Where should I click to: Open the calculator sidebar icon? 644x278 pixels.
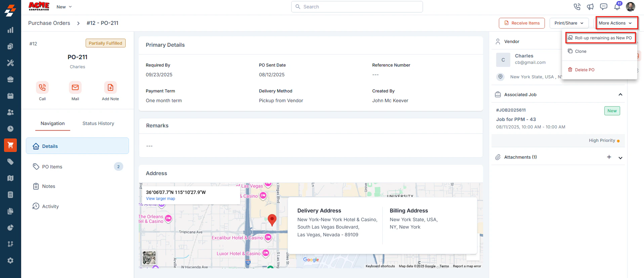pos(10,195)
